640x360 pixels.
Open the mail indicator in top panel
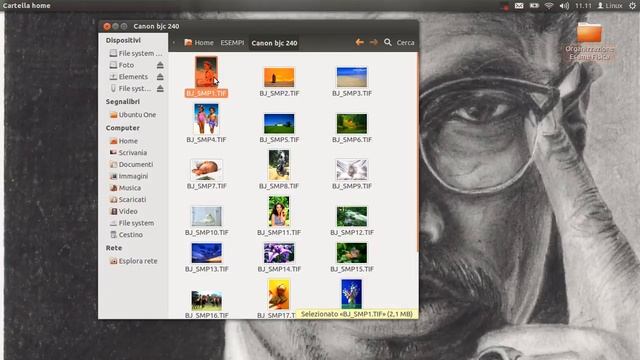click(519, 6)
